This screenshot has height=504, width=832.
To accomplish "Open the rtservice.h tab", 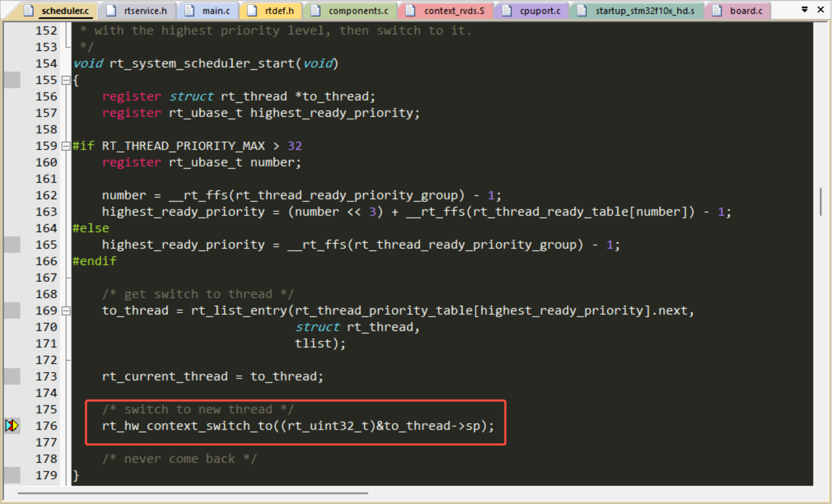I will coord(137,10).
